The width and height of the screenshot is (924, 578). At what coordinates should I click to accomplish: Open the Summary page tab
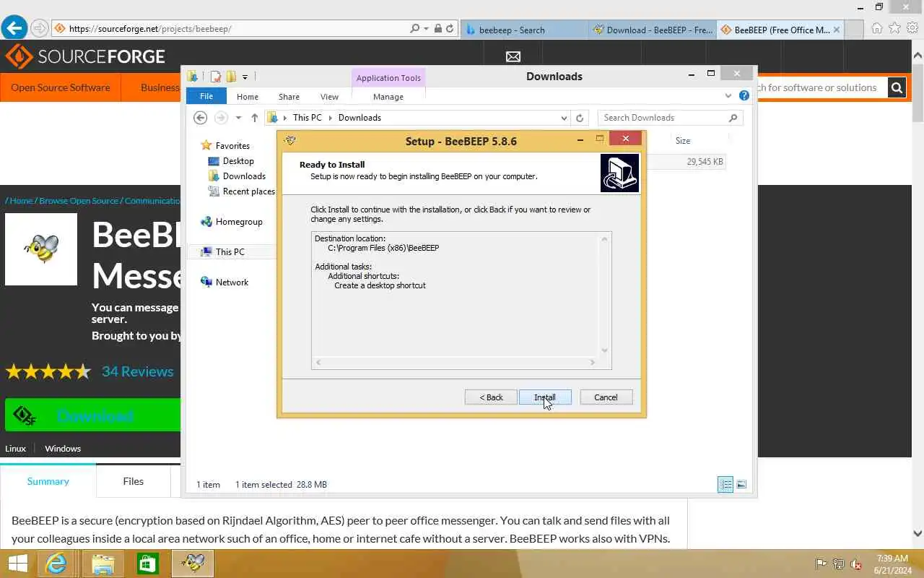[48, 481]
